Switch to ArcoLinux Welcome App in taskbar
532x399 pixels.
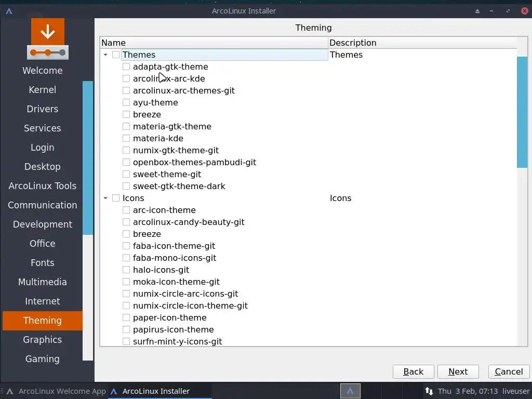point(56,391)
